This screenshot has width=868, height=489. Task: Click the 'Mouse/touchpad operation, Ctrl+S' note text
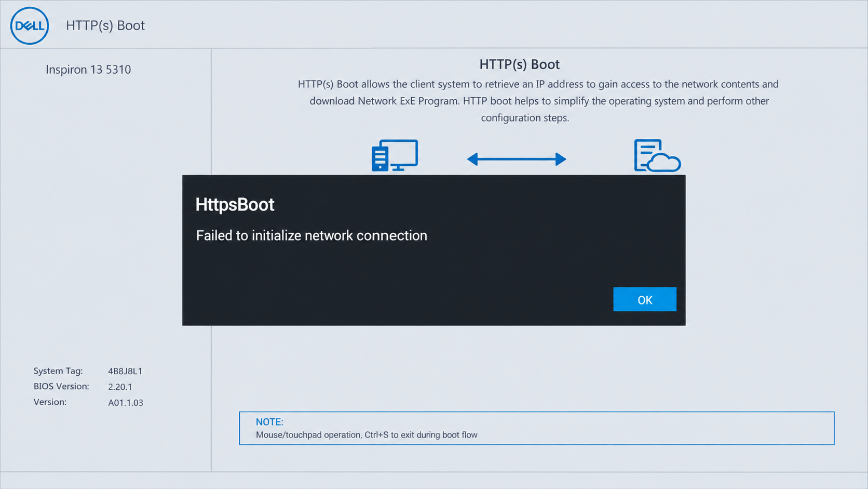(367, 435)
